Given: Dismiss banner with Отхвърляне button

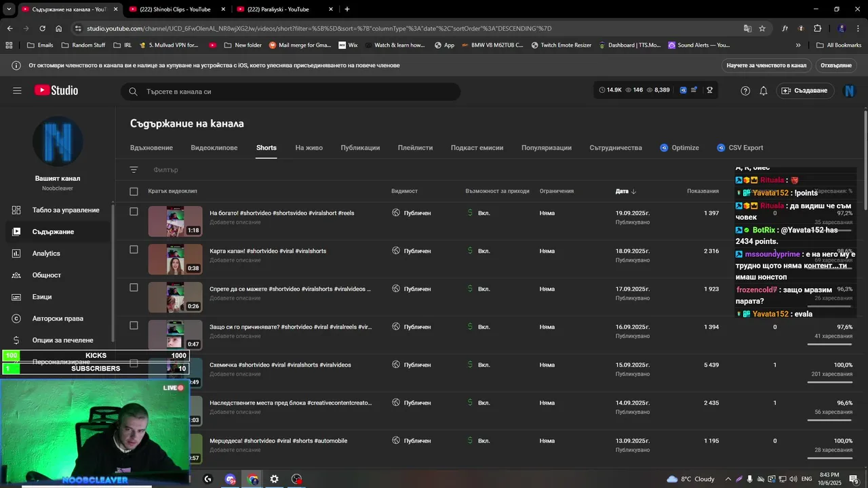Looking at the screenshot, I should pos(835,66).
